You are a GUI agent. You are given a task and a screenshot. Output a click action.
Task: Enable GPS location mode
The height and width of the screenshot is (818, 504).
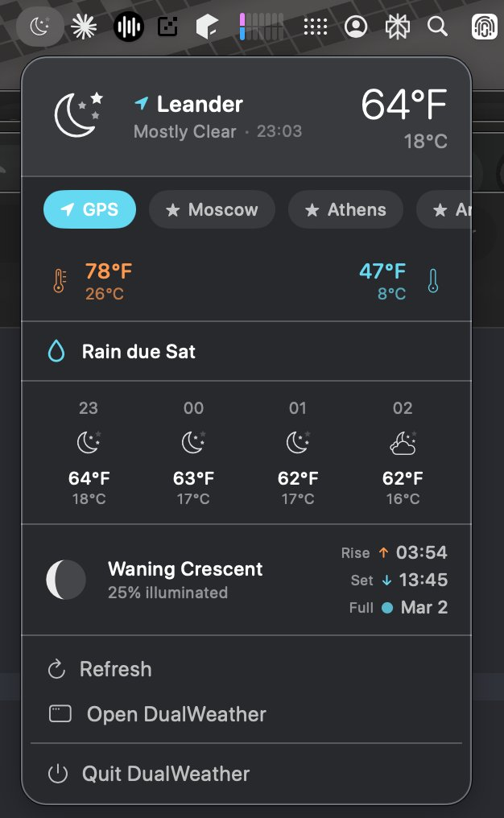point(89,209)
